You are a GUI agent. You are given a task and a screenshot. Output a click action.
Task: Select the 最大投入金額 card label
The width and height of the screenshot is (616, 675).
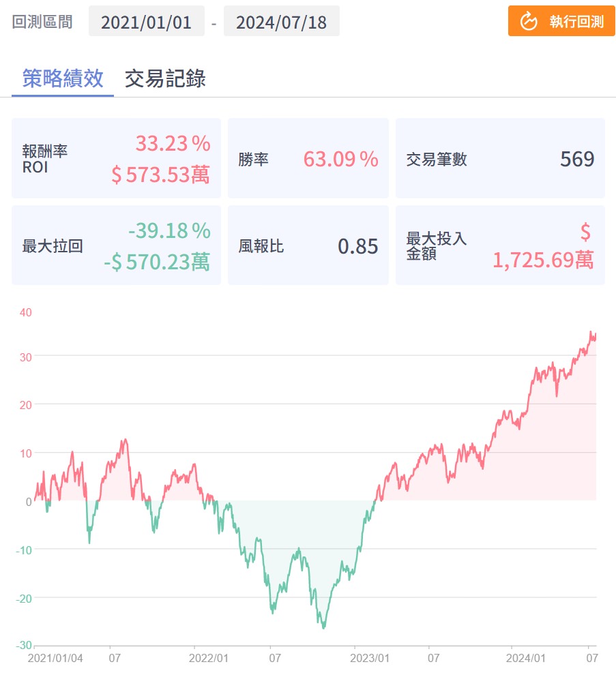437,245
